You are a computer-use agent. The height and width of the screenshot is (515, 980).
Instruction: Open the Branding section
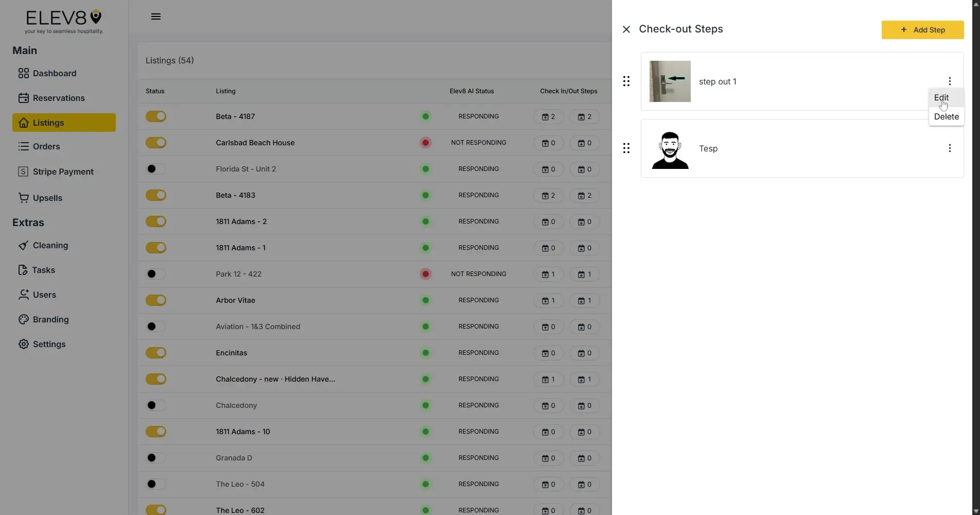coord(50,319)
